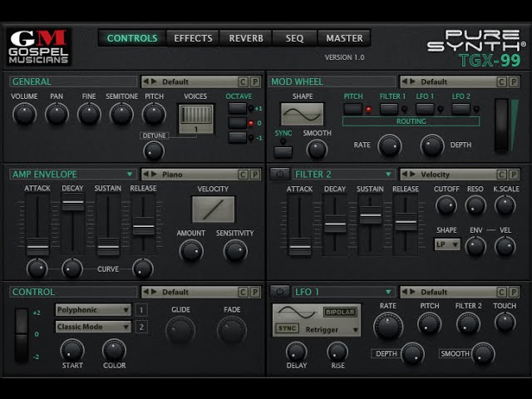Toggle the LFO BIPOLAR button
Image resolution: width=532 pixels, height=399 pixels.
tap(340, 313)
